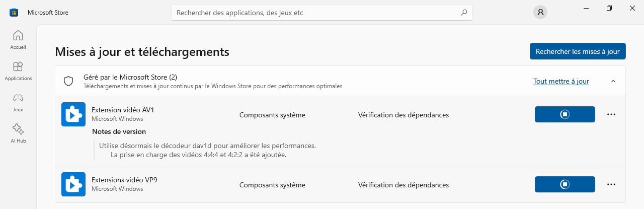Image resolution: width=644 pixels, height=209 pixels.
Task: Click the Extension vidéo AV1 app icon
Action: [x=73, y=114]
